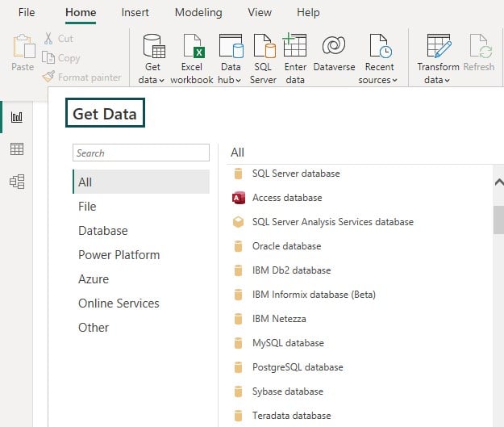The image size is (504, 427).
Task: Click the Paste clipboard icon
Action: [x=23, y=46]
